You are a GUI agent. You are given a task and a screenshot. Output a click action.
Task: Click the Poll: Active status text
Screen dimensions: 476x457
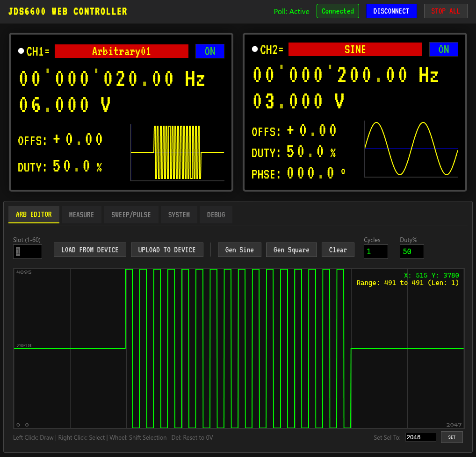click(x=291, y=12)
